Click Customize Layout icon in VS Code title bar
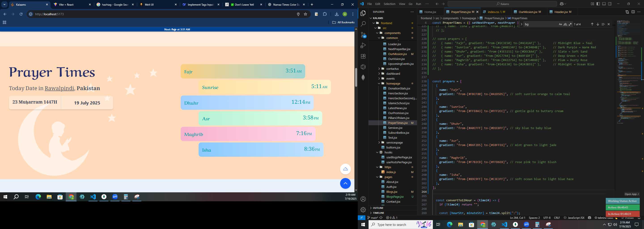Image resolution: width=644 pixels, height=229 pixels. point(592,4)
